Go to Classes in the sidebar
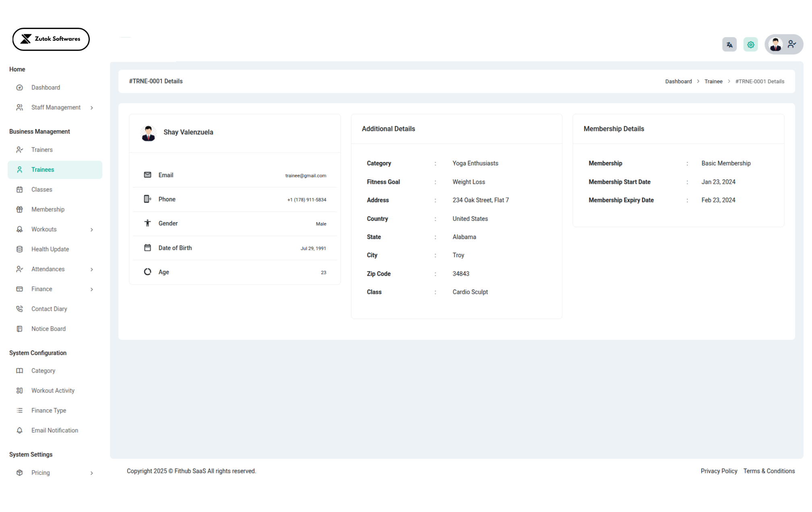The width and height of the screenshot is (812, 512). click(42, 189)
